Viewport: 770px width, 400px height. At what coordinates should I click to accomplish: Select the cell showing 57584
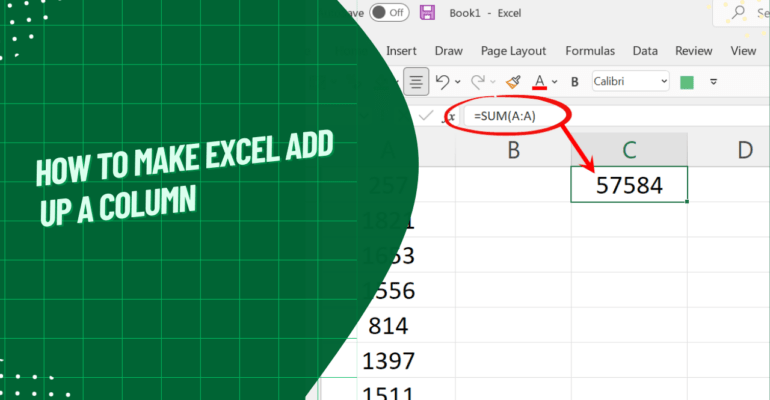(629, 185)
